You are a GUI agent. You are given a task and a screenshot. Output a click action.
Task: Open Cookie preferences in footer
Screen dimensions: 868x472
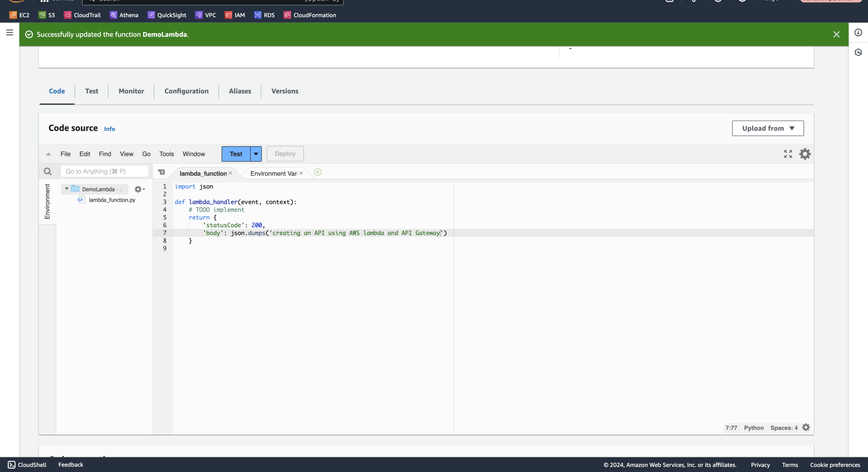835,465
